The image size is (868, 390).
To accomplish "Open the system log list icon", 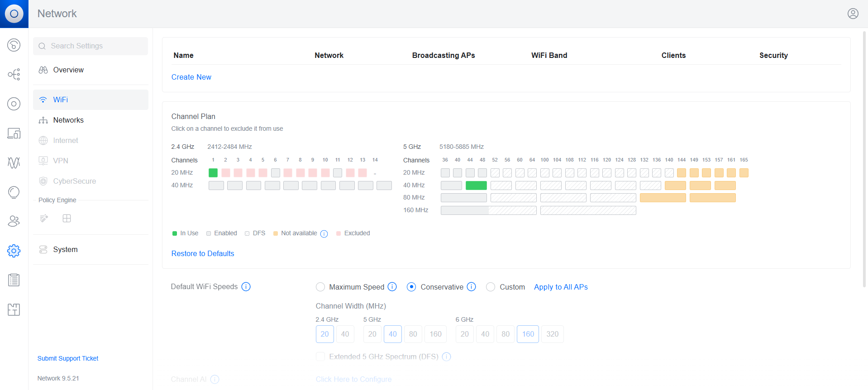I will click(x=14, y=280).
